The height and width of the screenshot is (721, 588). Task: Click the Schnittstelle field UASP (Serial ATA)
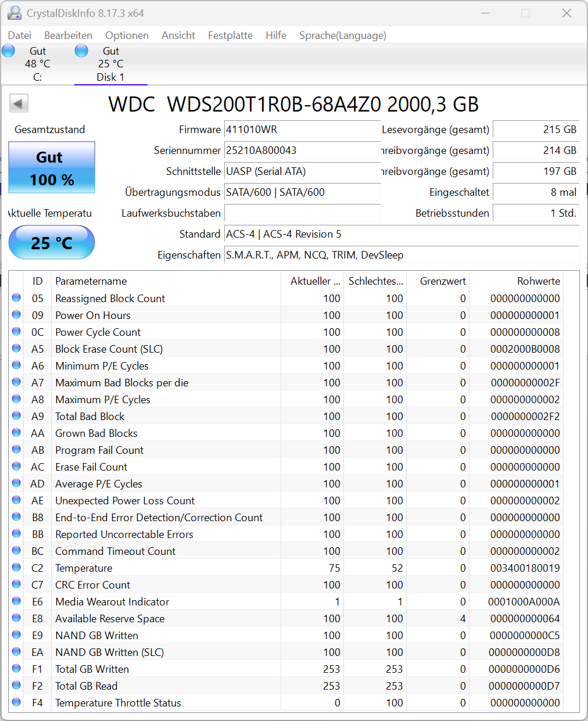tap(302, 171)
